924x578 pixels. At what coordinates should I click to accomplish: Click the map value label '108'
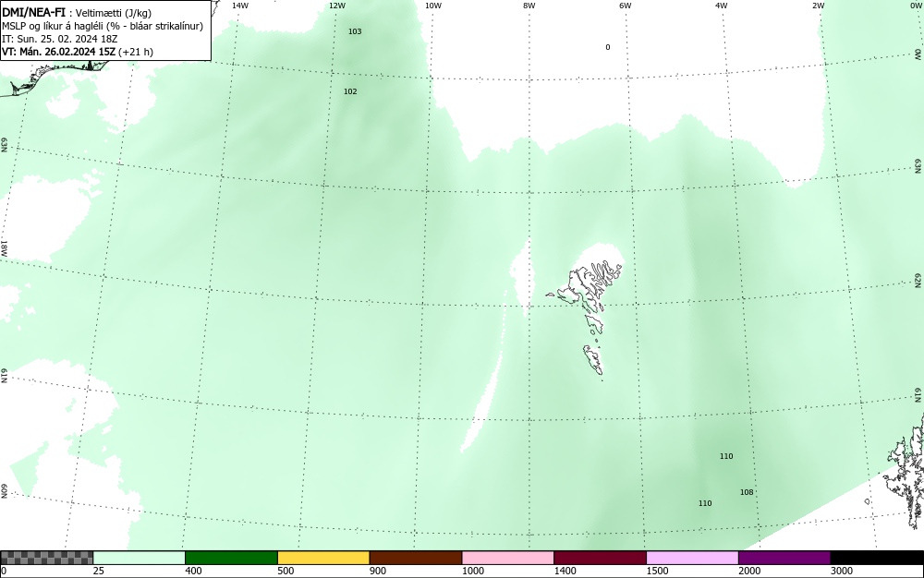coord(747,492)
